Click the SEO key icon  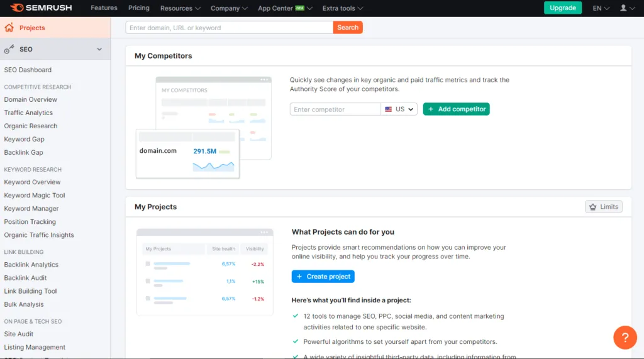point(9,49)
